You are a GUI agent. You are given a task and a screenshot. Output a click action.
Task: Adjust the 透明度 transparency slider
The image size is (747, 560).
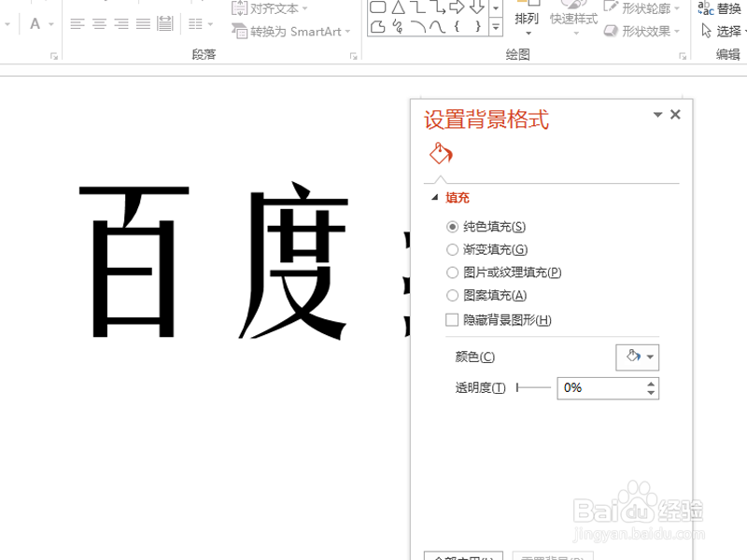coord(533,388)
